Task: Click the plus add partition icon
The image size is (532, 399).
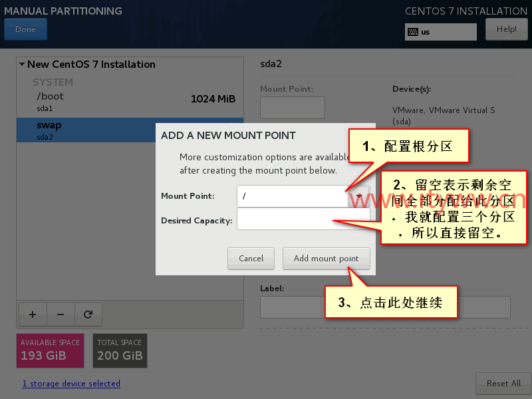Action: [x=33, y=315]
